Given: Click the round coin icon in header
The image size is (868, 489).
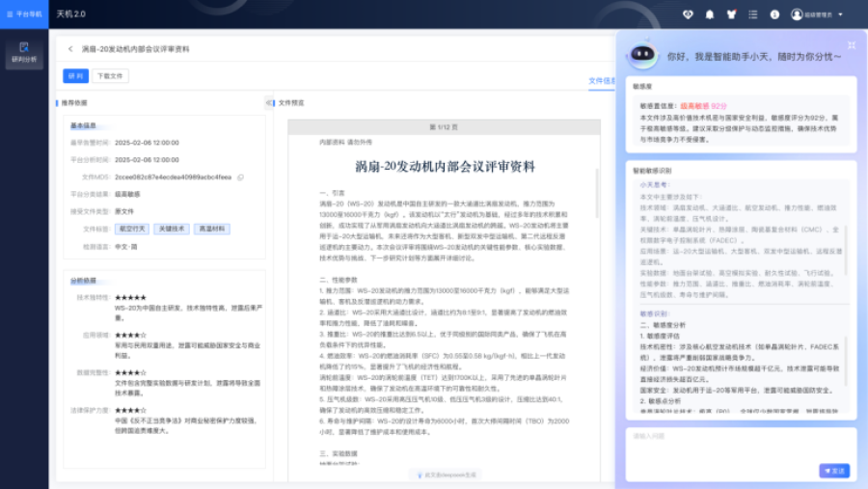Looking at the screenshot, I should tap(773, 14).
